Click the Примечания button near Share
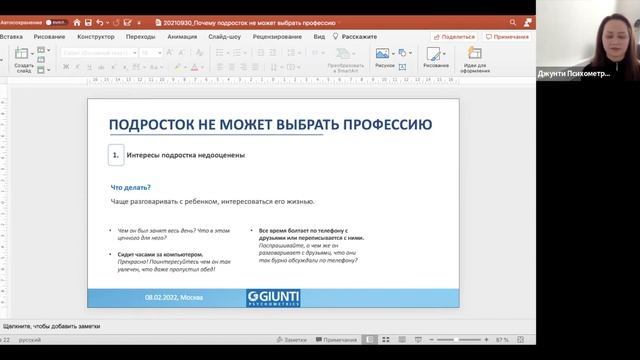Screen dimensions: 640x360 pos(507,37)
